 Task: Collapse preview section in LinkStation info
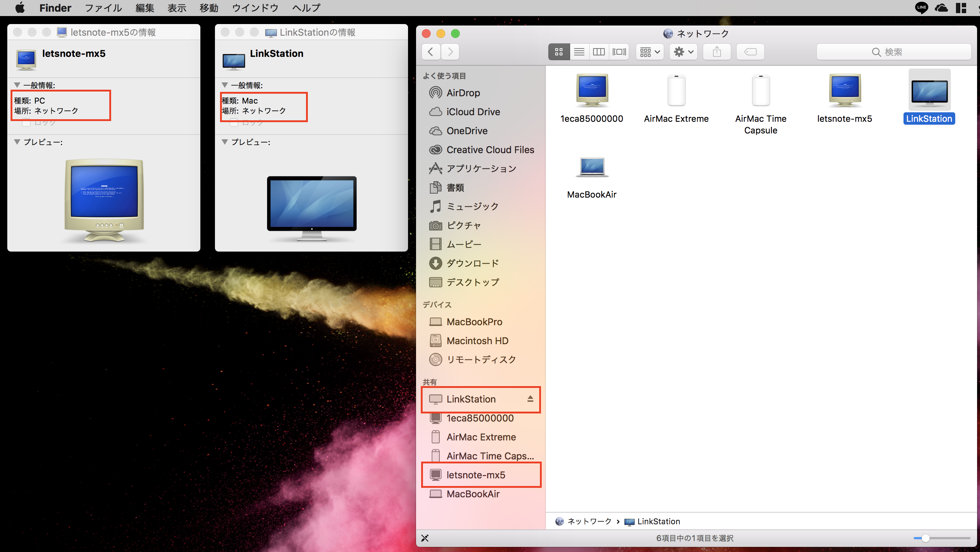click(x=225, y=142)
